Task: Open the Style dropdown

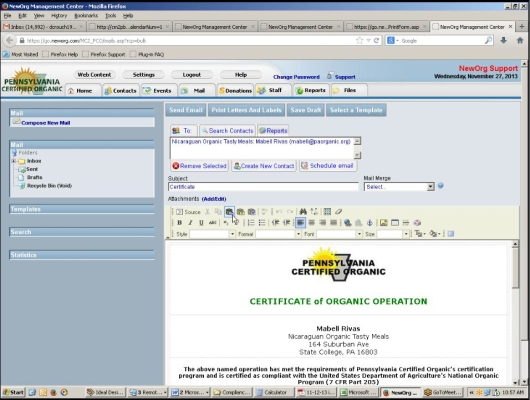Action: [213, 234]
